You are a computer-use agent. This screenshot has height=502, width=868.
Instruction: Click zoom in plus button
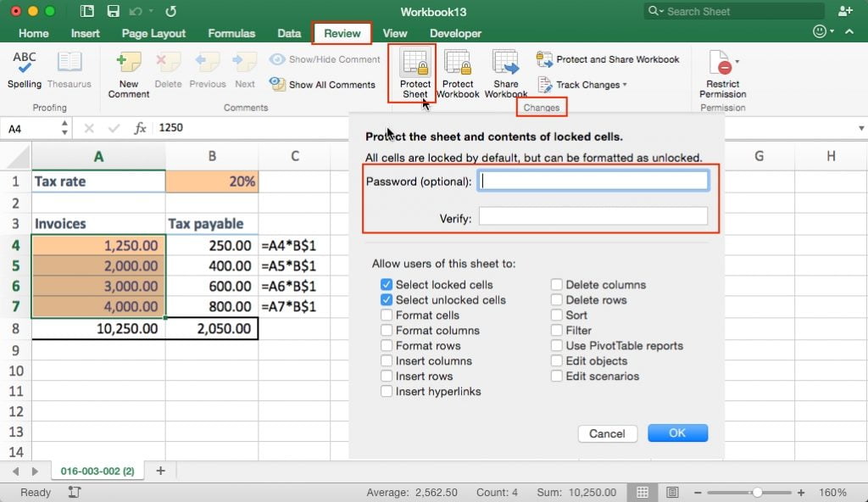point(801,492)
